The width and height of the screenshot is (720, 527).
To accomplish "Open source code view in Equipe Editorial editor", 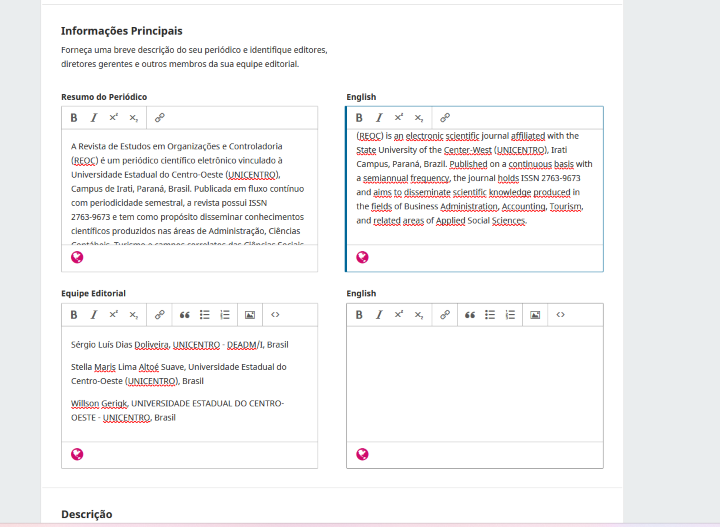I will tap(275, 315).
